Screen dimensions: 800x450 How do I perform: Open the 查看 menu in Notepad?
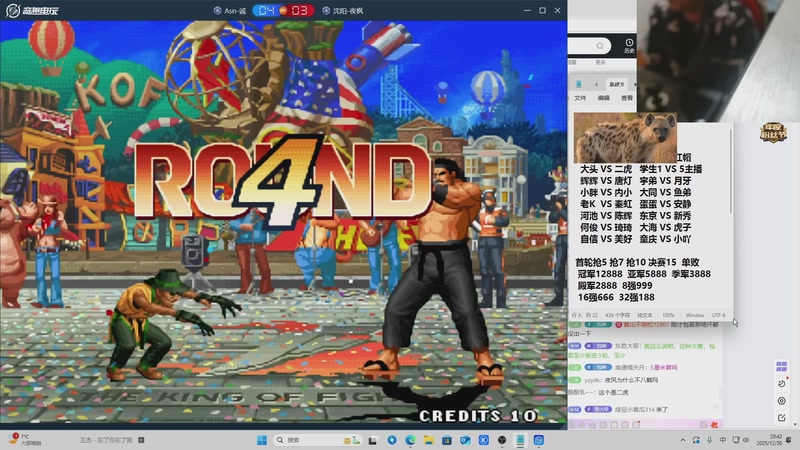(627, 97)
